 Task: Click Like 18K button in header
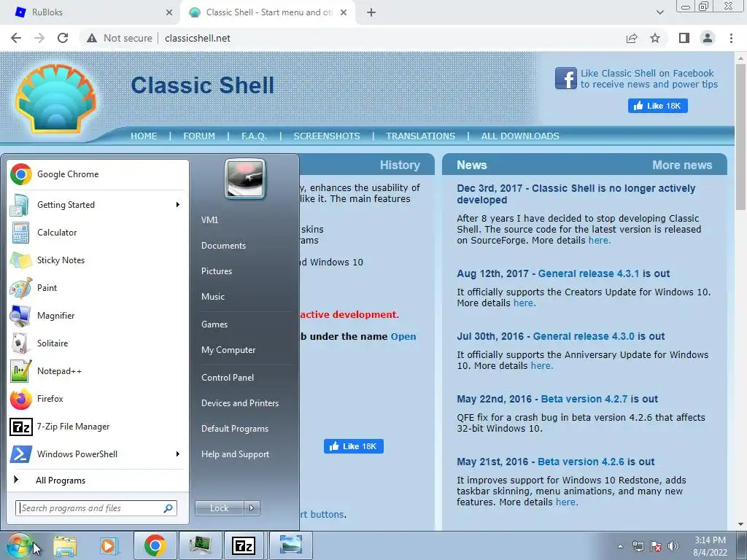click(657, 106)
